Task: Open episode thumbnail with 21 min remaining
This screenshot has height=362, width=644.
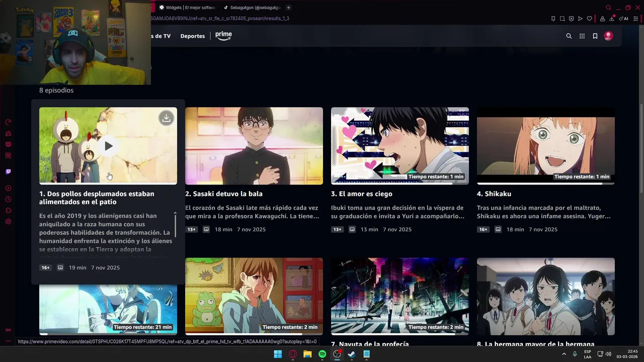Action: pyautogui.click(x=108, y=310)
